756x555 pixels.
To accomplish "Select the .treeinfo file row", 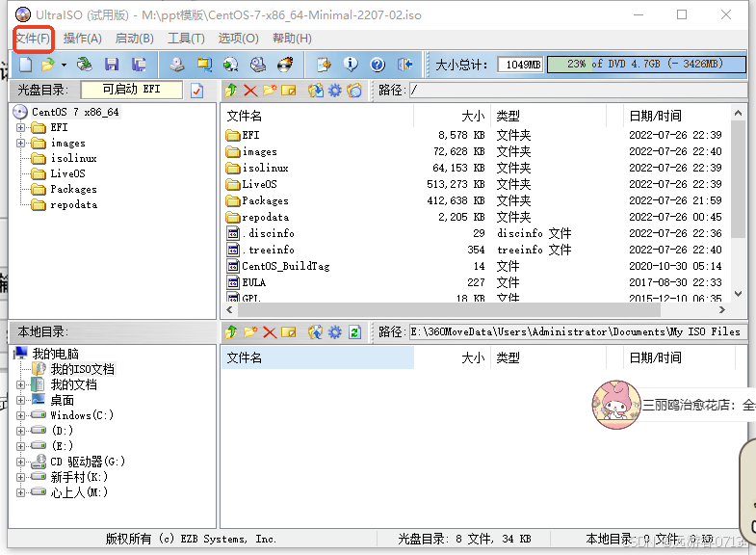I will point(475,250).
